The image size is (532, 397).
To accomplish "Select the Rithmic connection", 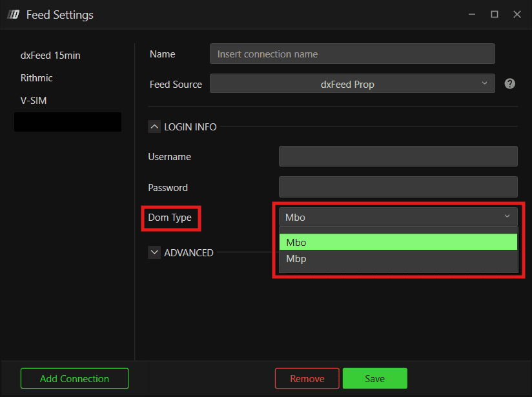I will click(36, 78).
